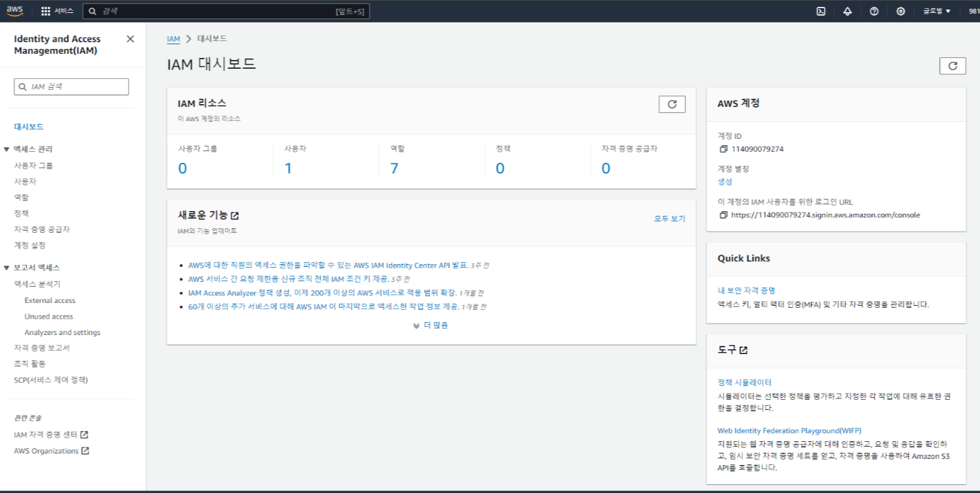
Task: Click the users count 1
Action: click(x=288, y=168)
